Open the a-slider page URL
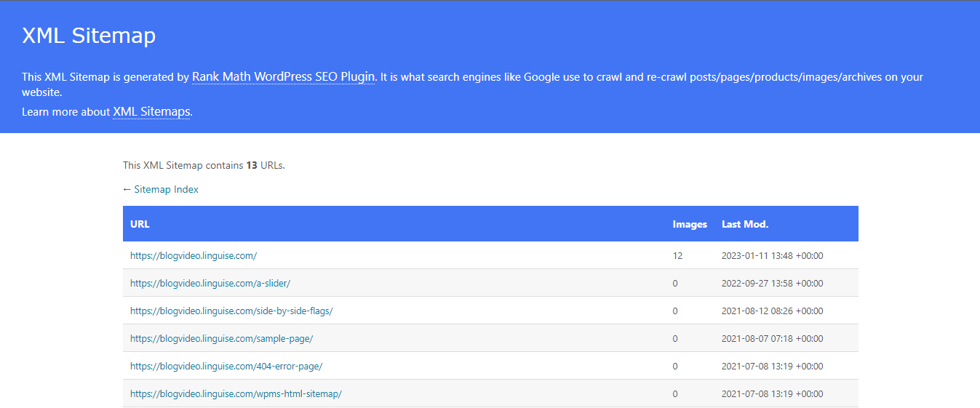980x408 pixels. coord(210,284)
